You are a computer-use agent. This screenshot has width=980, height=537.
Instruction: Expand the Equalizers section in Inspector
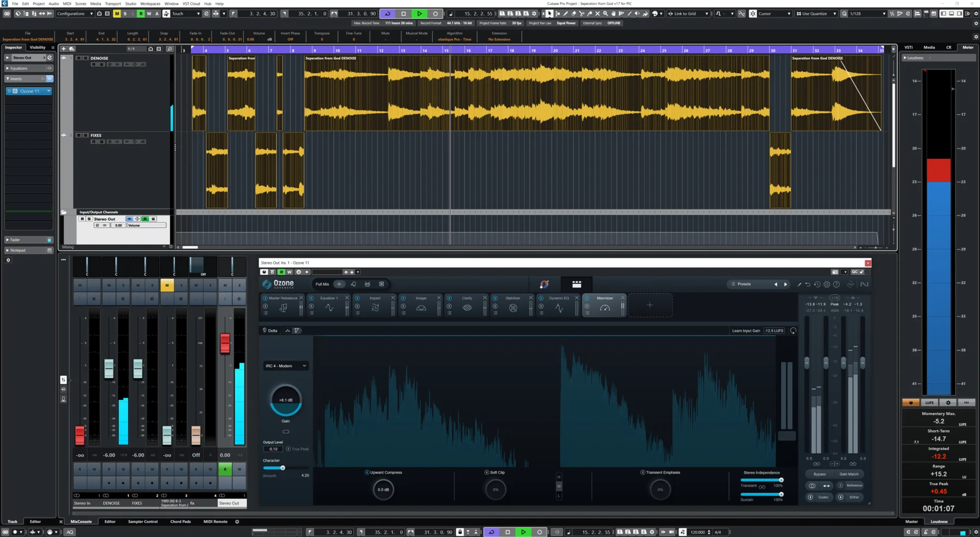[29, 68]
